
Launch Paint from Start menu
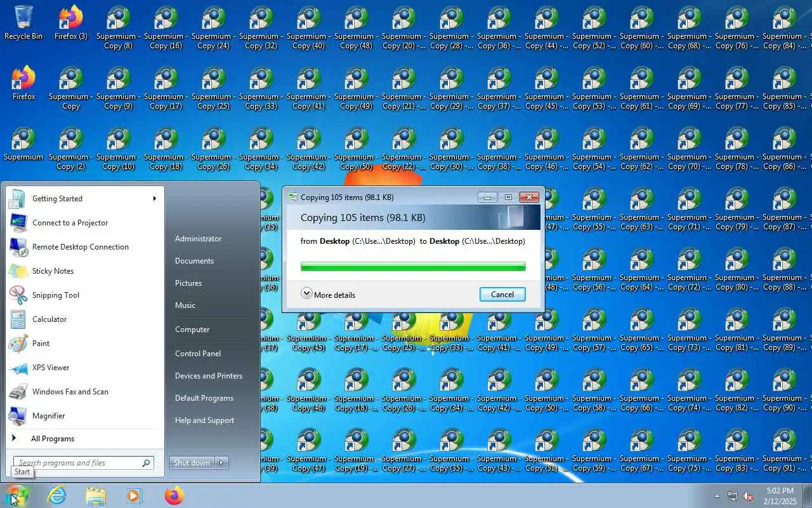[x=84, y=343]
